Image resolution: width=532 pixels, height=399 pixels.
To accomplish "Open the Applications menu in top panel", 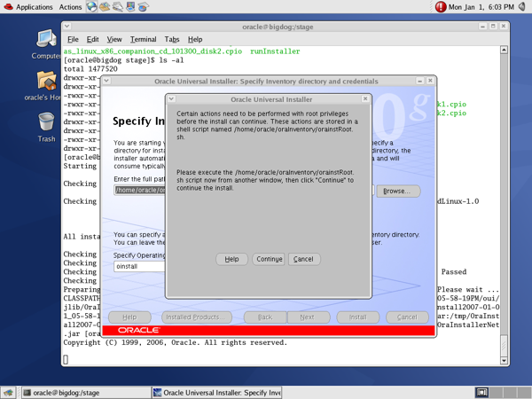I will click(x=28, y=7).
